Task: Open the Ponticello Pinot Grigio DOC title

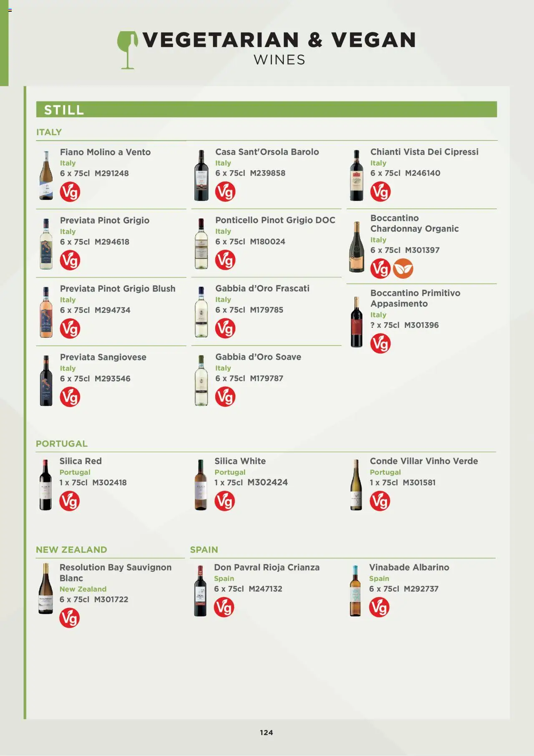Action: pos(275,220)
